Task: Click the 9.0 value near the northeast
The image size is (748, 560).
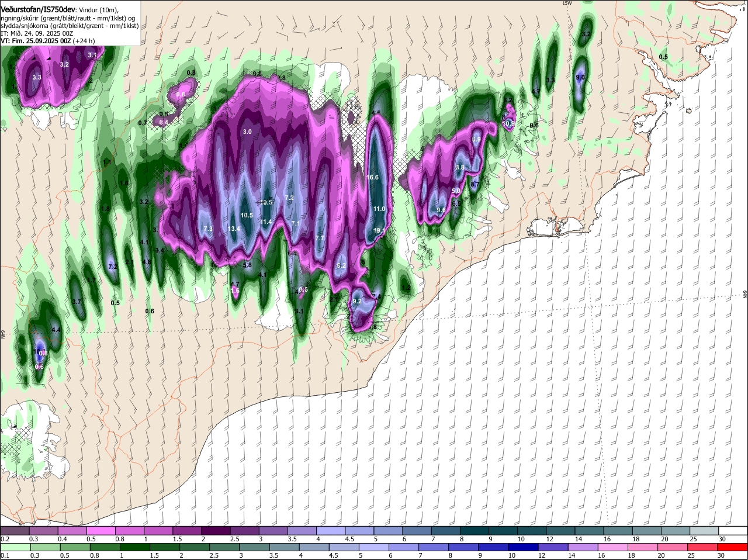Action: (580, 77)
